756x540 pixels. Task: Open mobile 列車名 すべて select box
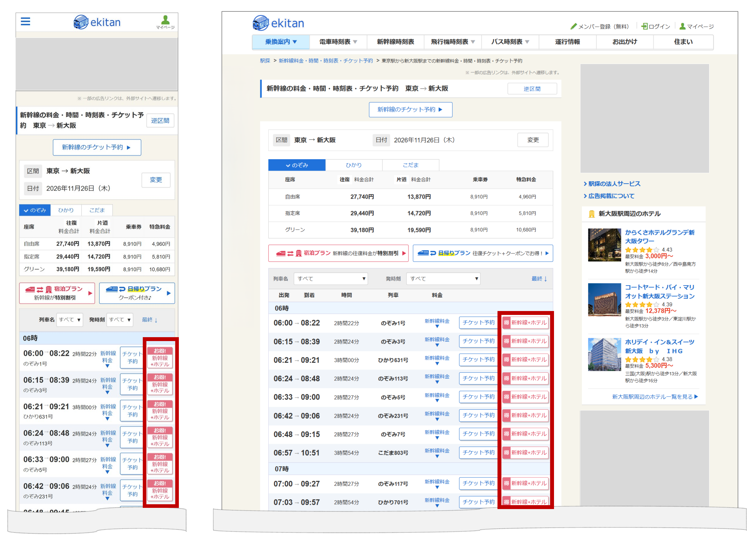point(69,319)
